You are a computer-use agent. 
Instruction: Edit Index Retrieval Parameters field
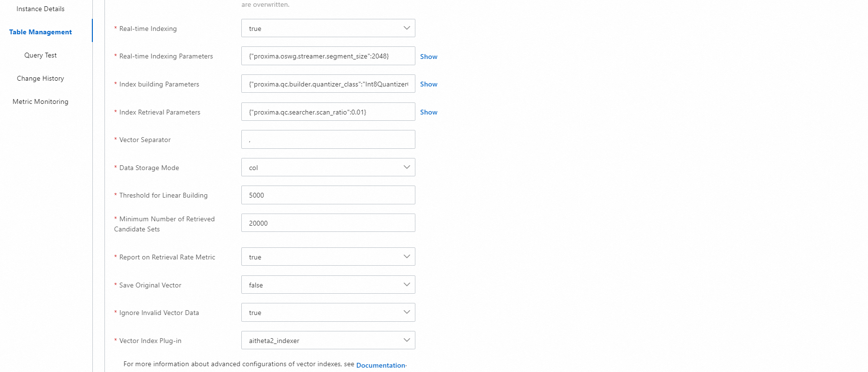(328, 112)
